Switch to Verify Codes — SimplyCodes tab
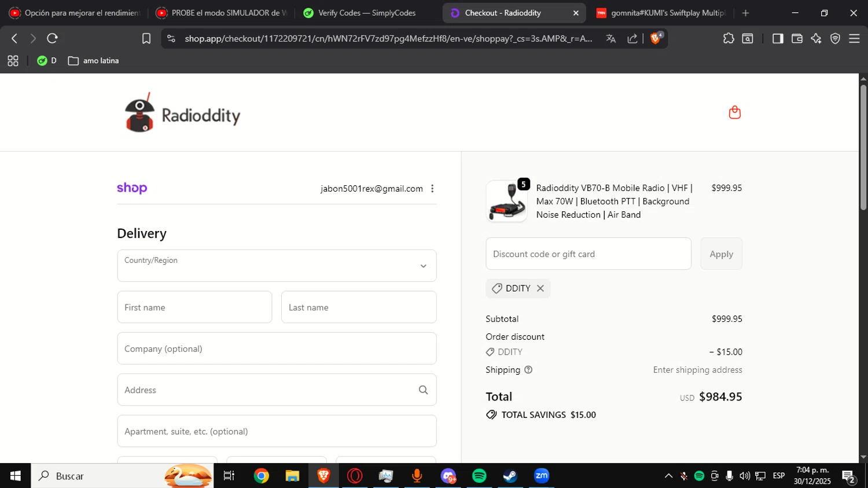 coord(367,13)
